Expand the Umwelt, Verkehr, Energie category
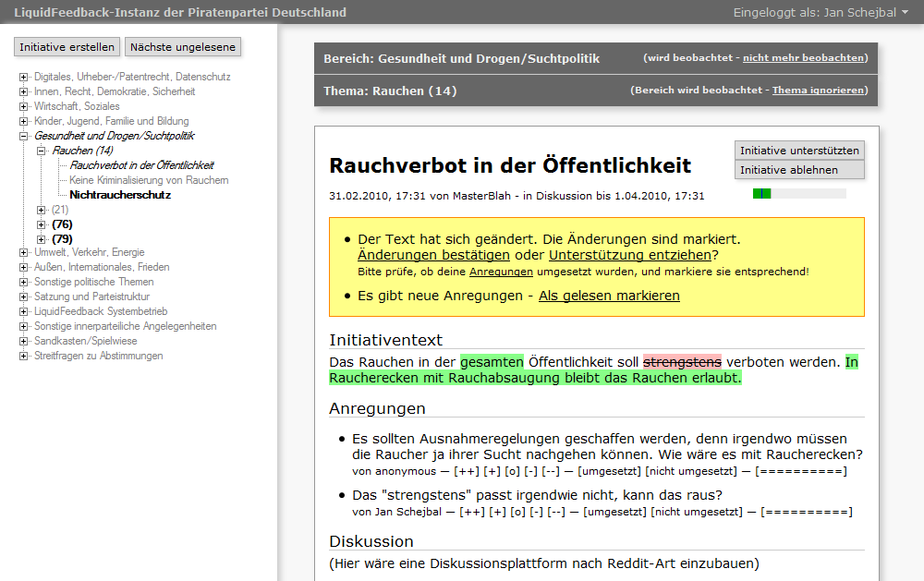This screenshot has width=924, height=581. 24,252
